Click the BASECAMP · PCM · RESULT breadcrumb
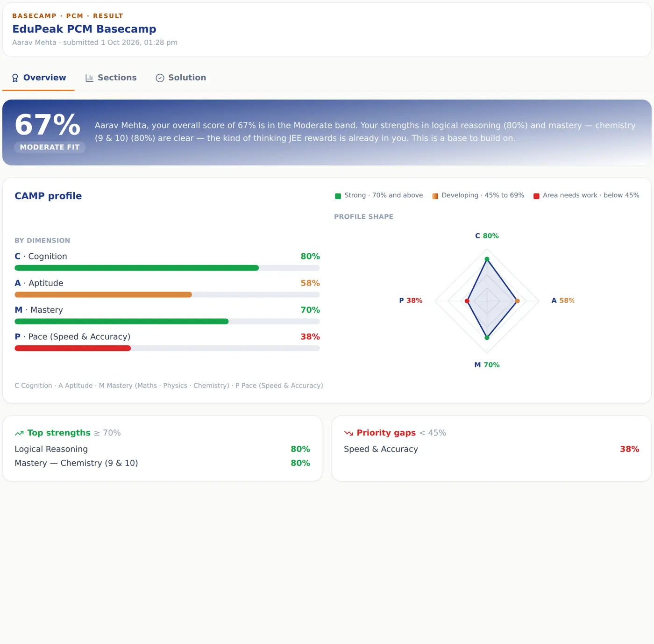 point(68,16)
